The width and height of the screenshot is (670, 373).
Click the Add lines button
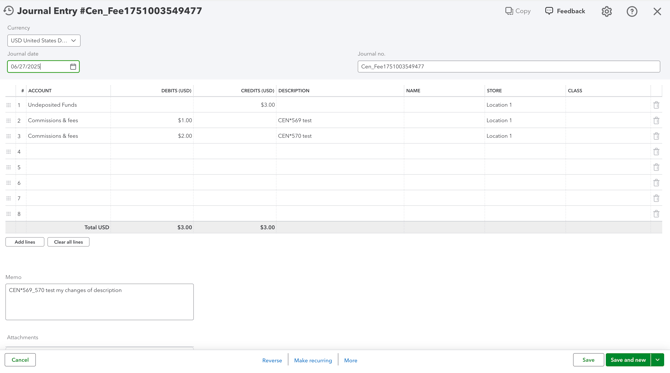(25, 242)
